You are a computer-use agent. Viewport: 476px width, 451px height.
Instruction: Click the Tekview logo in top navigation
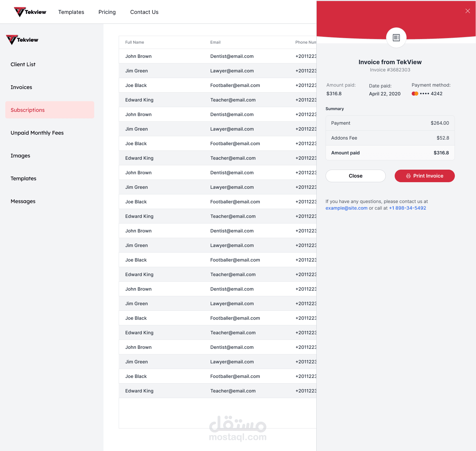click(x=30, y=12)
